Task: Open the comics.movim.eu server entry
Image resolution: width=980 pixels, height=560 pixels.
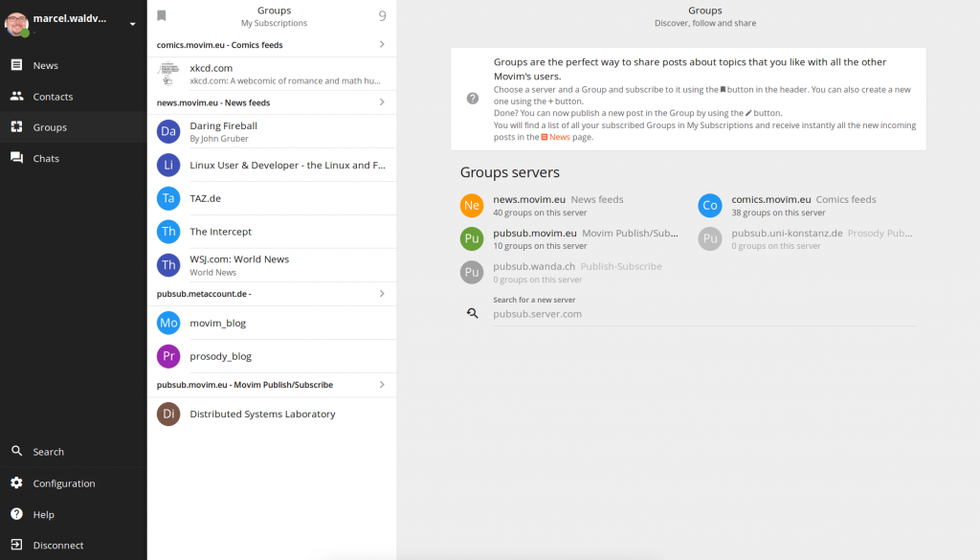Action: click(808, 205)
